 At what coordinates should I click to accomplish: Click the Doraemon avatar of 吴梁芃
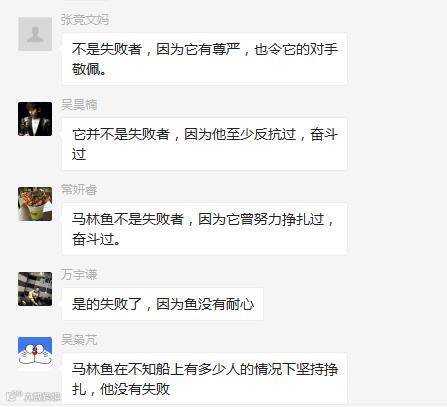[35, 352]
